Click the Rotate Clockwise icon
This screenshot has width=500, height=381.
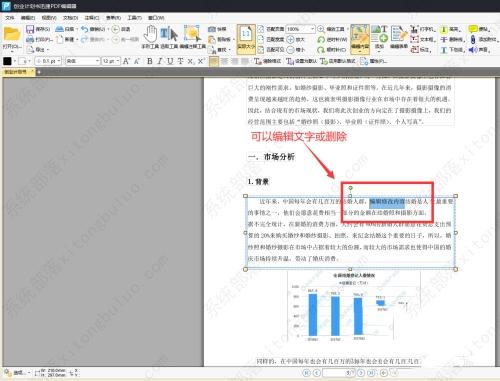321,50
